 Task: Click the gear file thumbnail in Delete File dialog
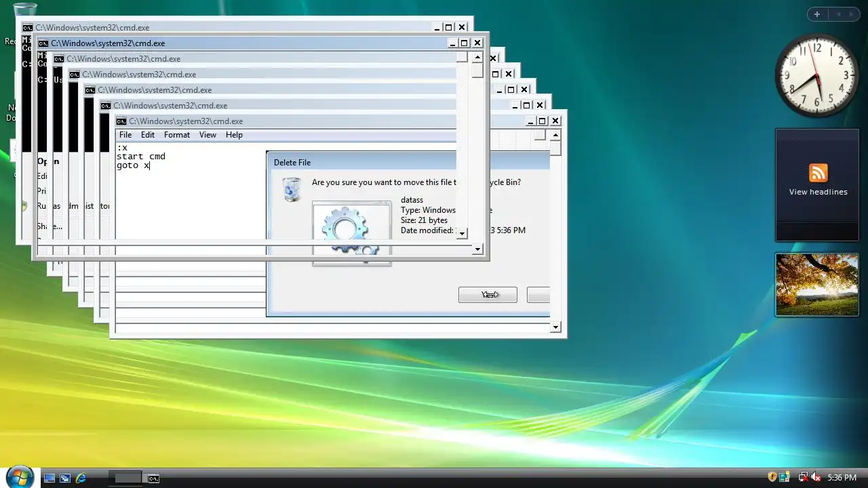click(x=351, y=232)
